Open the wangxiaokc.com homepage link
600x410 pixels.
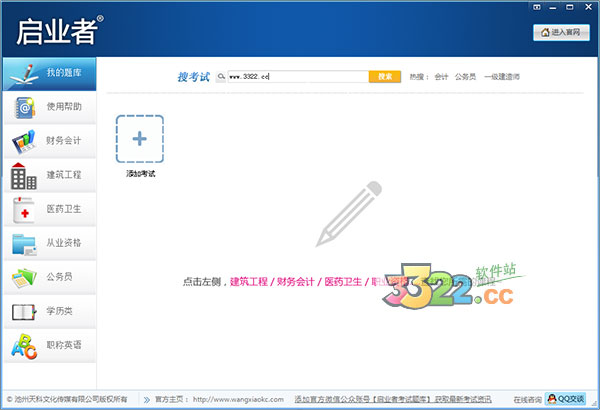pyautogui.click(x=238, y=400)
